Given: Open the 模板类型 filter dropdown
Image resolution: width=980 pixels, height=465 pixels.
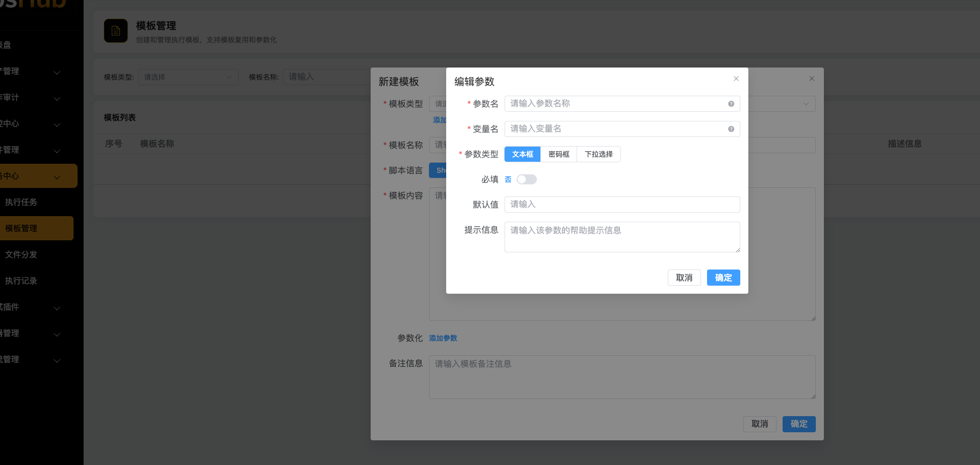Looking at the screenshot, I should [x=188, y=77].
